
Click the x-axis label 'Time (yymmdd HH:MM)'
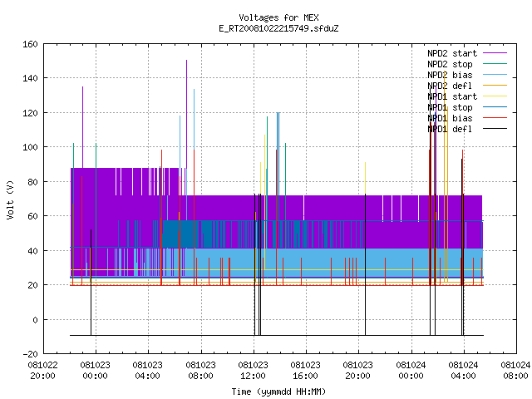click(x=278, y=392)
